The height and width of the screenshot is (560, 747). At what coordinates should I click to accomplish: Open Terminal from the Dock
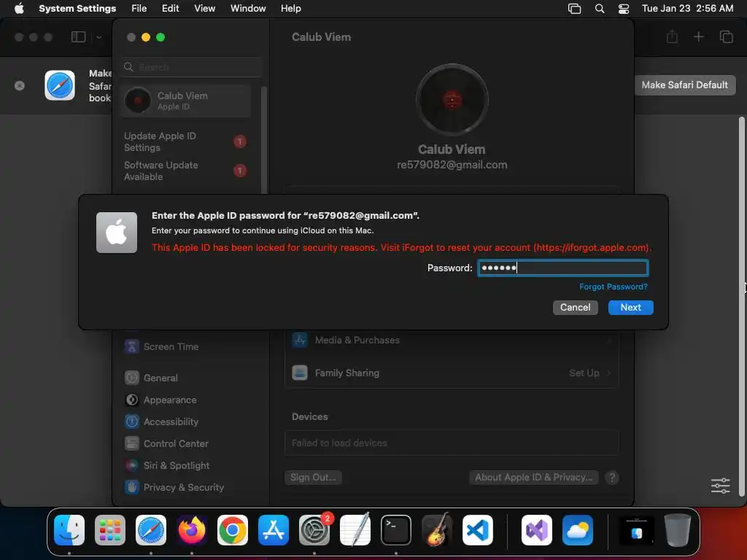(396, 530)
